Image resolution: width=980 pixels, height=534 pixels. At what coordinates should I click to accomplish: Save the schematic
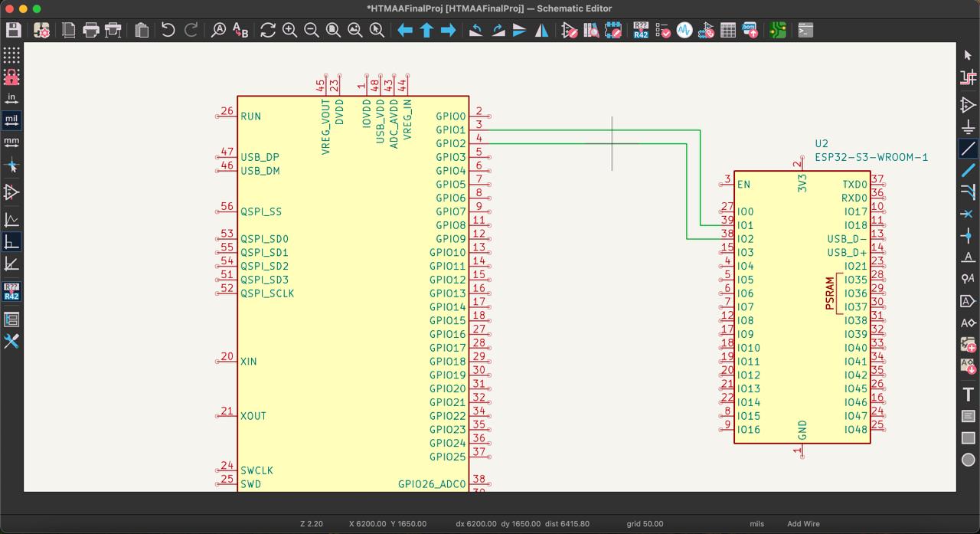(13, 31)
